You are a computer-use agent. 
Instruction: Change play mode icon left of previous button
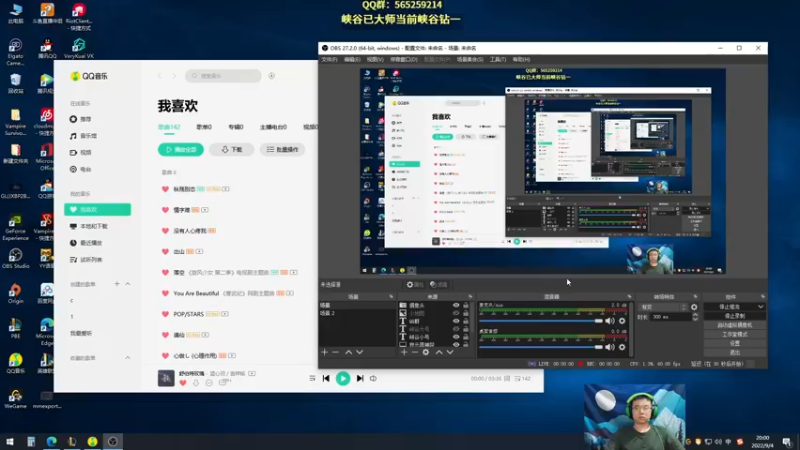[x=312, y=379]
